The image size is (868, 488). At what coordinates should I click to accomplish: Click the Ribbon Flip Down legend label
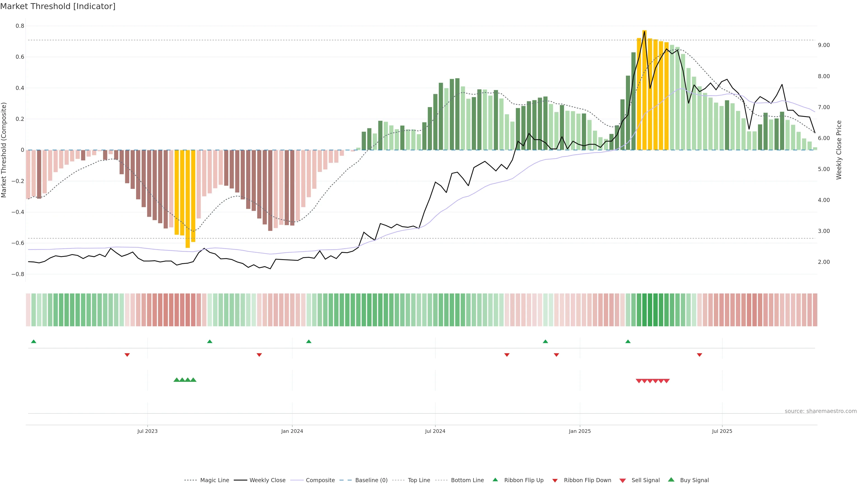pyautogui.click(x=587, y=480)
